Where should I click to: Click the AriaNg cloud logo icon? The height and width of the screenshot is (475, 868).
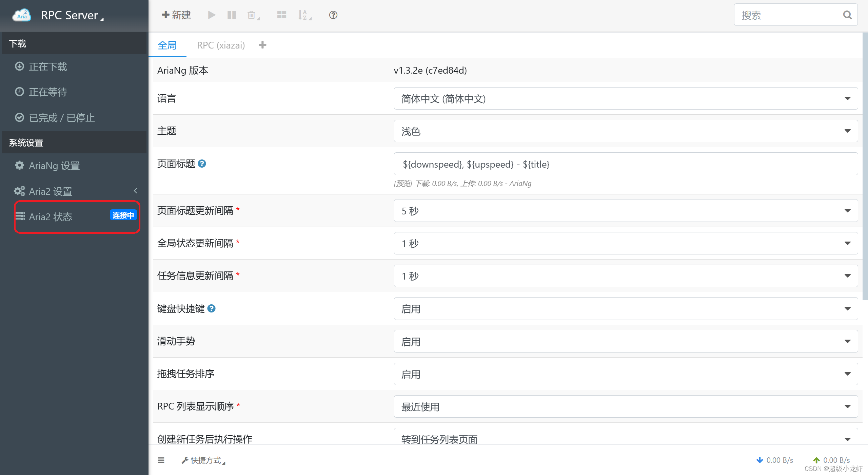(22, 15)
